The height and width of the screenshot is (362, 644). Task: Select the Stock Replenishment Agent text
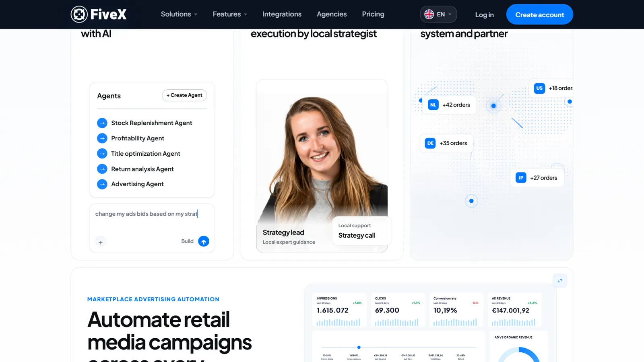point(152,123)
